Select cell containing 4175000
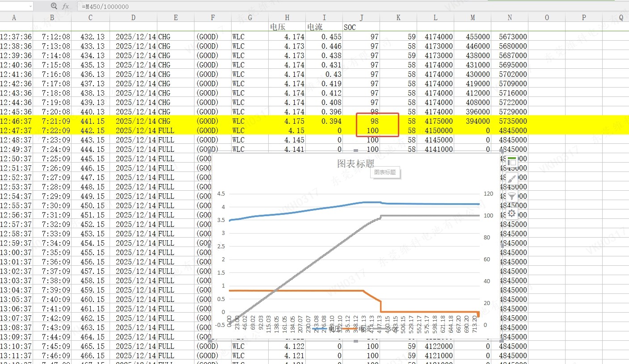 tap(435, 121)
